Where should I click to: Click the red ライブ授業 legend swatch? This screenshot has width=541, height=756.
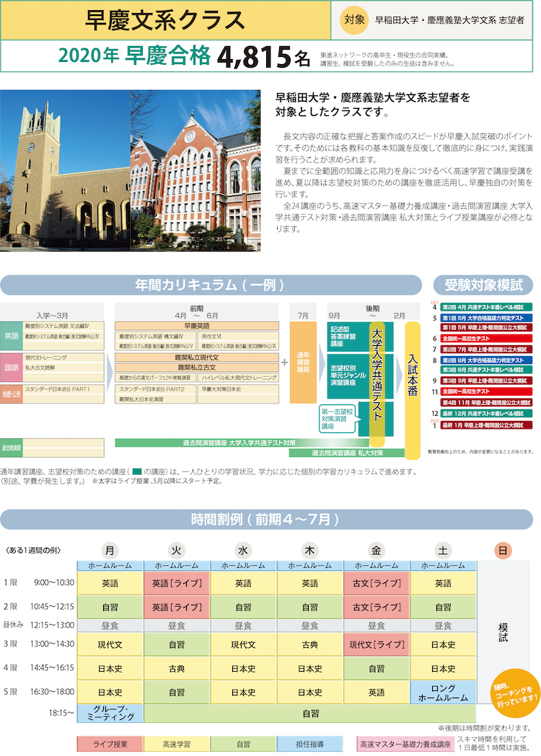110,744
